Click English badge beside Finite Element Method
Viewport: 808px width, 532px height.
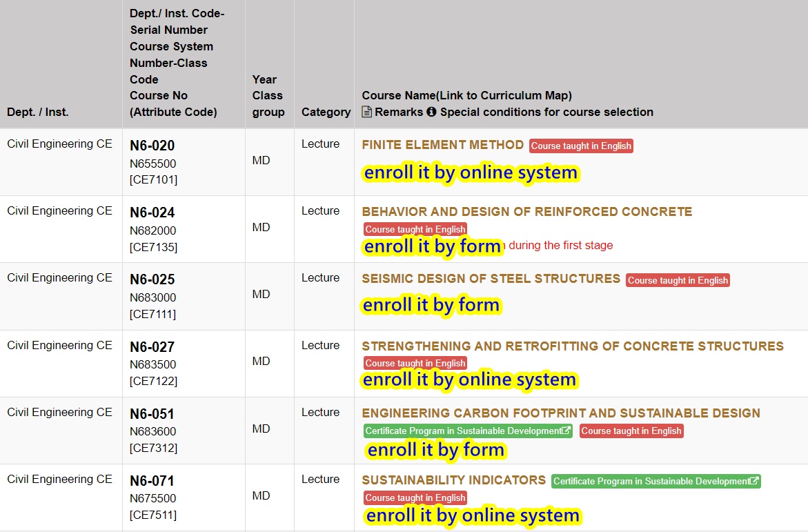581,146
